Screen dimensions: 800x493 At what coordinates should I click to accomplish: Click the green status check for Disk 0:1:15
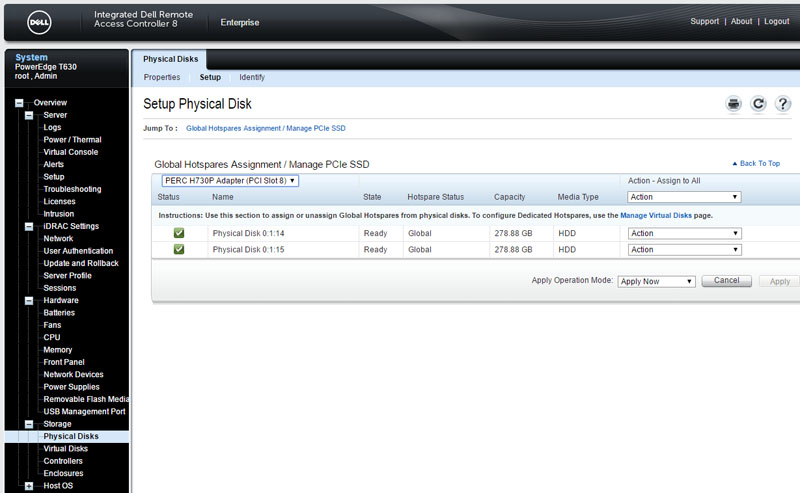tap(179, 250)
